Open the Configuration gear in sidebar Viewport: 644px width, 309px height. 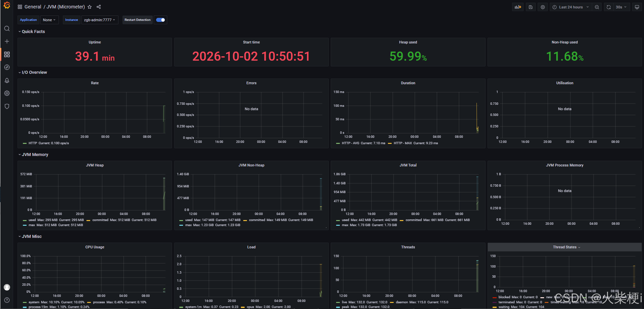[x=7, y=93]
